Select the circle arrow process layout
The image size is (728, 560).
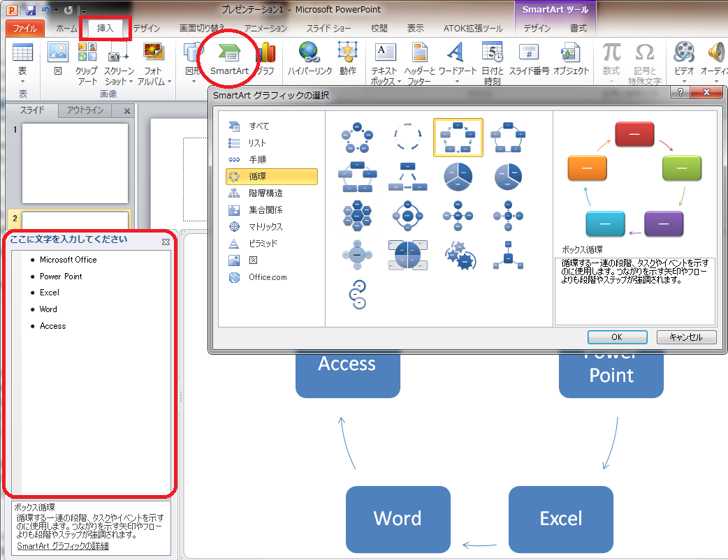pyautogui.click(x=358, y=294)
